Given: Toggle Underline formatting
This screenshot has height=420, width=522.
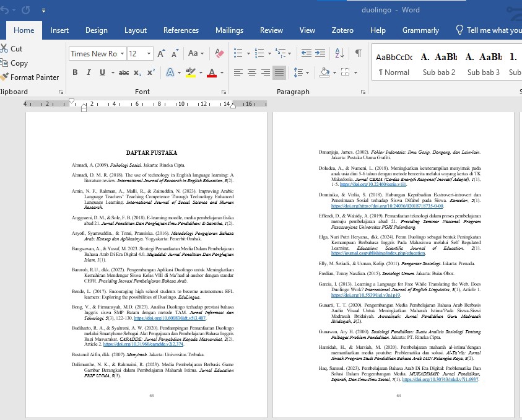Looking at the screenshot, I should [x=103, y=72].
